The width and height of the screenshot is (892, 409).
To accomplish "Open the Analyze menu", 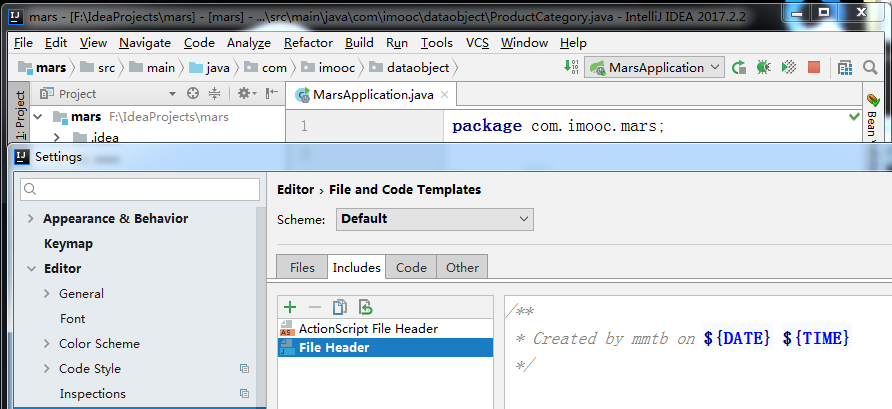I will [x=249, y=43].
